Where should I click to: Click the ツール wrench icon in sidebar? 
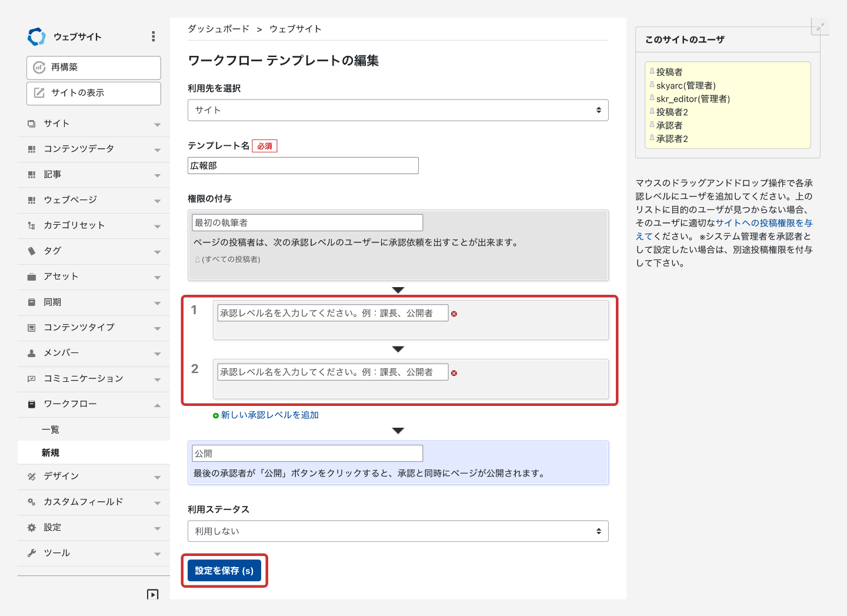pyautogui.click(x=32, y=553)
